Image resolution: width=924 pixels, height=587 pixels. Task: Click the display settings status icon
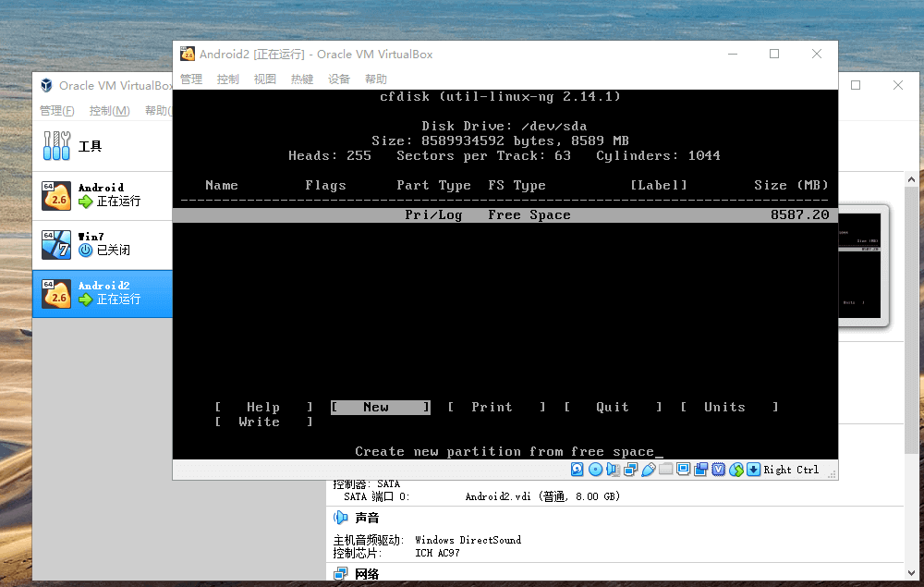683,470
